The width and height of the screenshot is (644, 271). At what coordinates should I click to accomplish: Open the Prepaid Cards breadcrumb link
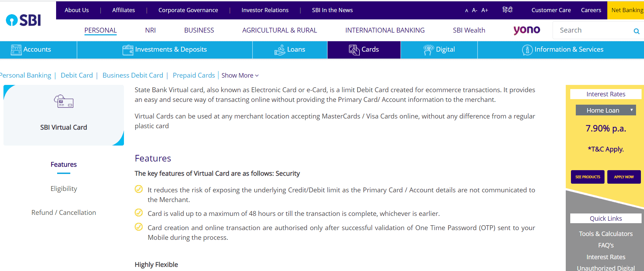[194, 75]
